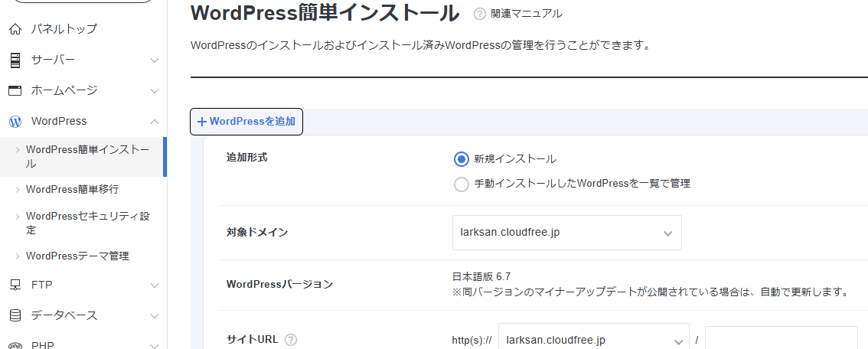This screenshot has height=349, width=868.
Task: Expand the FTP menu chevron
Action: click(x=155, y=285)
